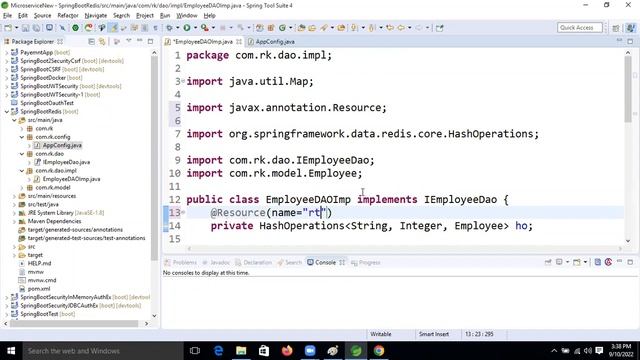Click the Last Edit Location icon
Image resolution: width=640 pixels, height=360 pixels.
[390, 28]
